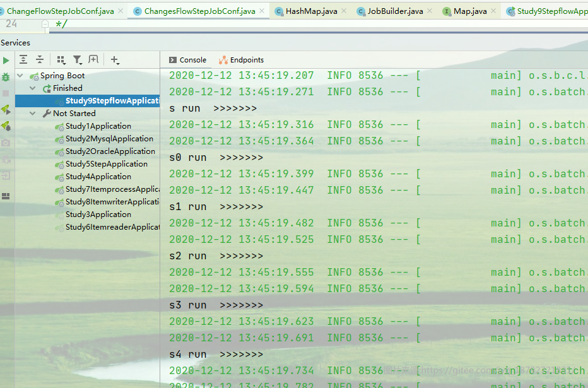588x388 pixels.
Task: Switch to the Console tab
Action: pos(187,60)
